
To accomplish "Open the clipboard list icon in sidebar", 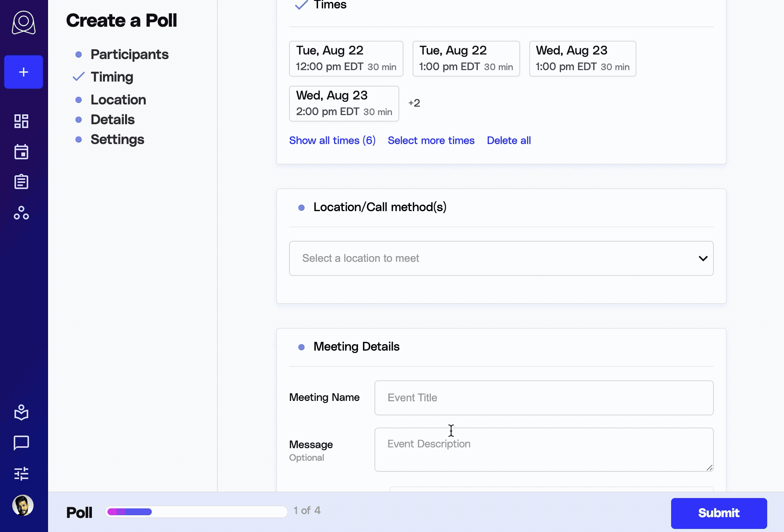I will (21, 182).
